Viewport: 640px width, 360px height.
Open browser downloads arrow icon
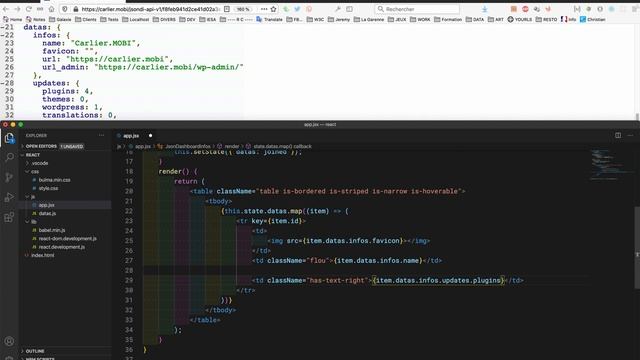pos(484,9)
